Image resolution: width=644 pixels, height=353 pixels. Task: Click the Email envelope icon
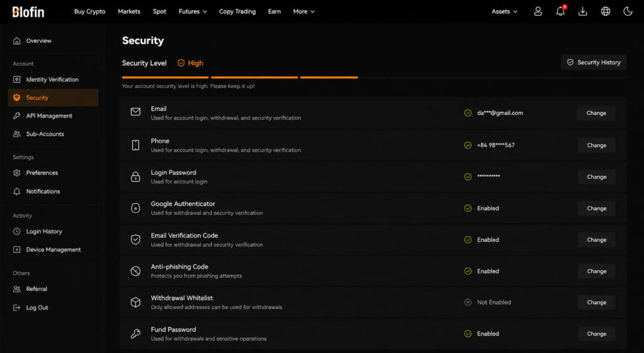pyautogui.click(x=136, y=112)
